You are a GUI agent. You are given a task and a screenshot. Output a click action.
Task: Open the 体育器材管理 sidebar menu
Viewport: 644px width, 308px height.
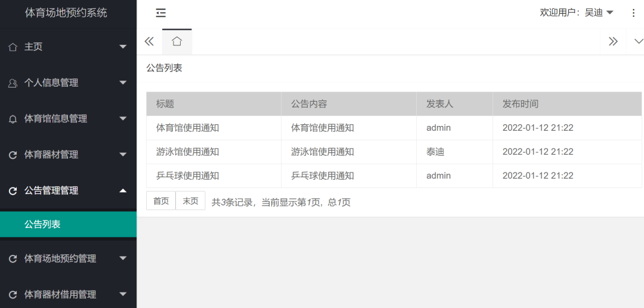coord(68,155)
